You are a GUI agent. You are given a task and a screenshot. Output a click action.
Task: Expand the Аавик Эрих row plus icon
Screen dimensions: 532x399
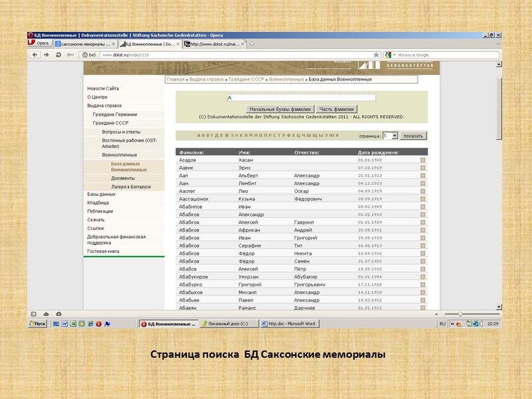pos(423,168)
